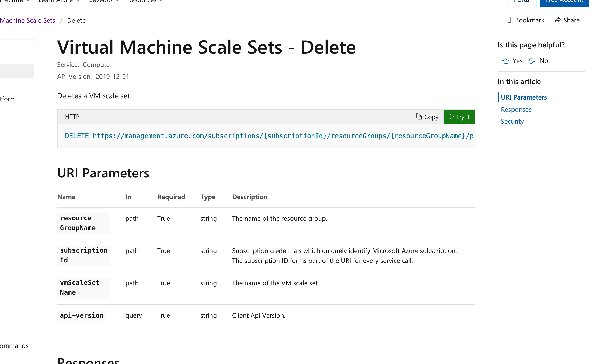Click the 'Required' column header

point(171,197)
